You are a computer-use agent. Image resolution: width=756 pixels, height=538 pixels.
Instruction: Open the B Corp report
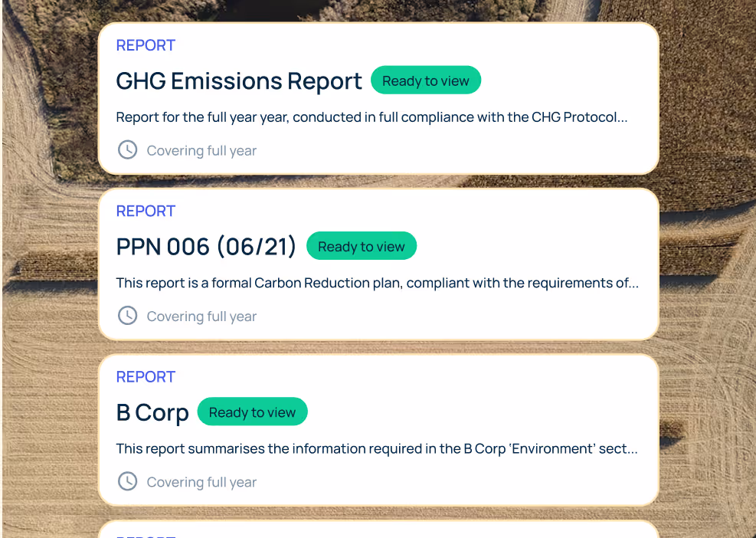152,412
